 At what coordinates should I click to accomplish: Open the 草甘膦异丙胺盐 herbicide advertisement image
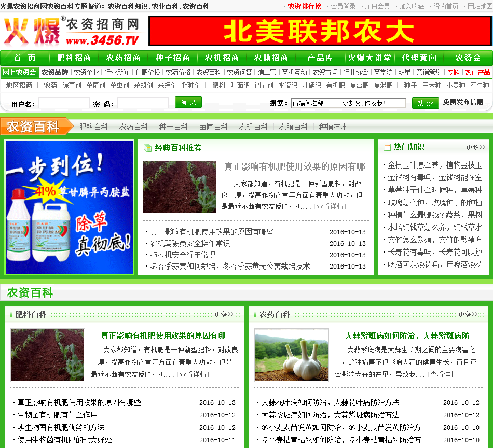click(x=70, y=207)
